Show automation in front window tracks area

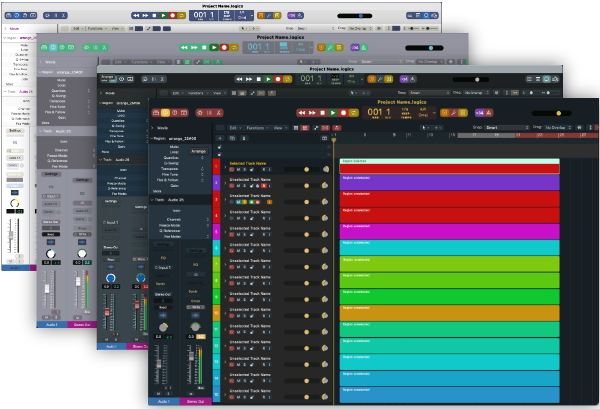[x=316, y=128]
